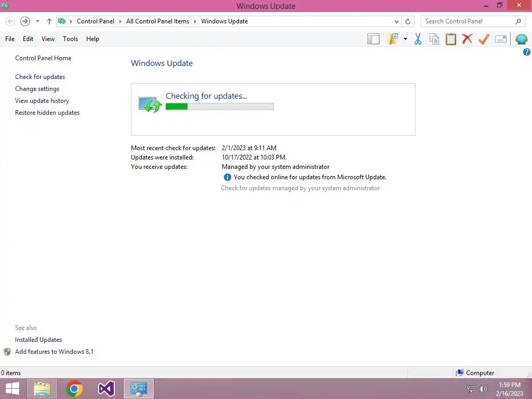The image size is (532, 399).
Task: Click the folder options toolbar icon
Action: click(x=393, y=39)
